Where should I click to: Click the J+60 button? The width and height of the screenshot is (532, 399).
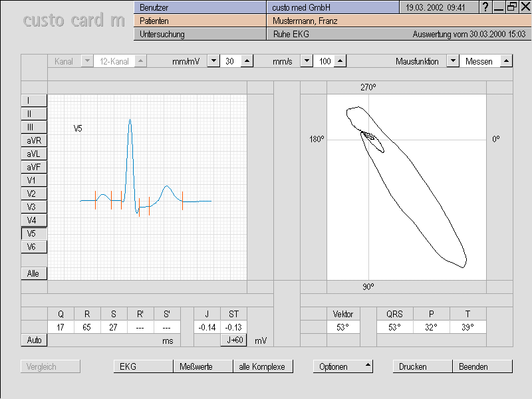233,340
